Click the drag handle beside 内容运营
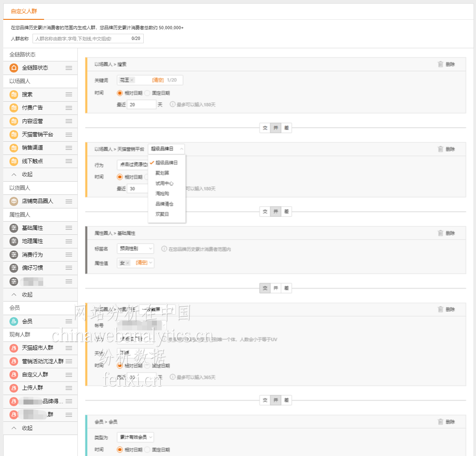Screen dimensions: 476x456 pyautogui.click(x=69, y=121)
